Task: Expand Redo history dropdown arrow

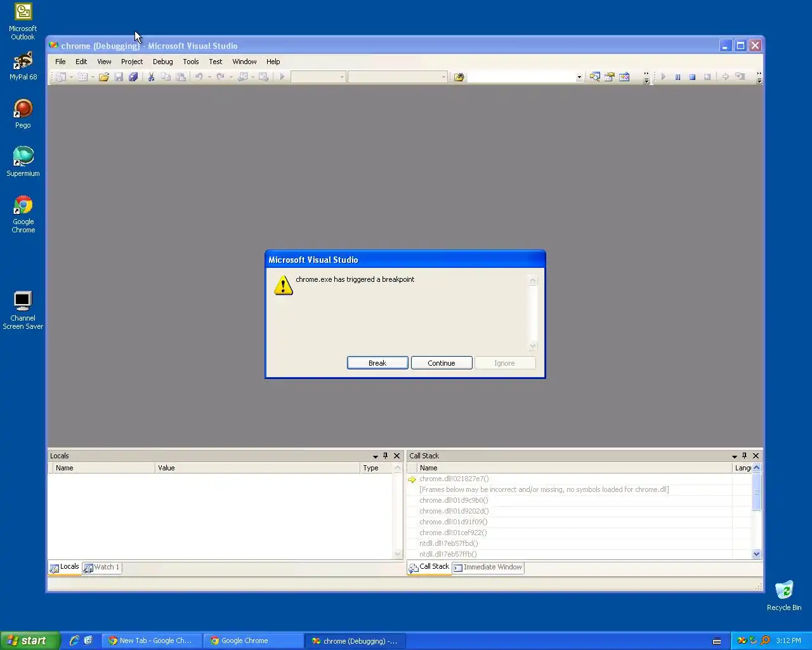Action: [x=231, y=77]
